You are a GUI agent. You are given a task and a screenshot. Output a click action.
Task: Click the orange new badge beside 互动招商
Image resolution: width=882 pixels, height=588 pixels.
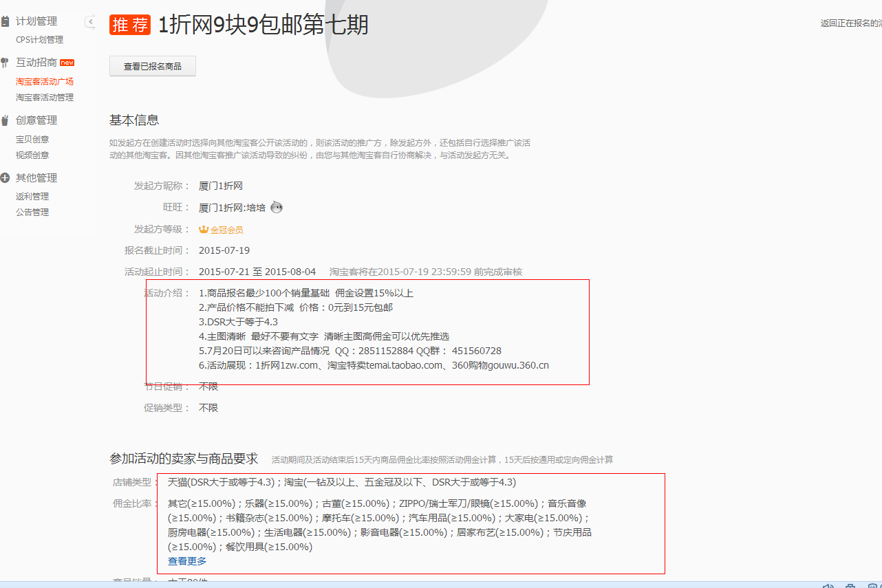click(x=67, y=63)
